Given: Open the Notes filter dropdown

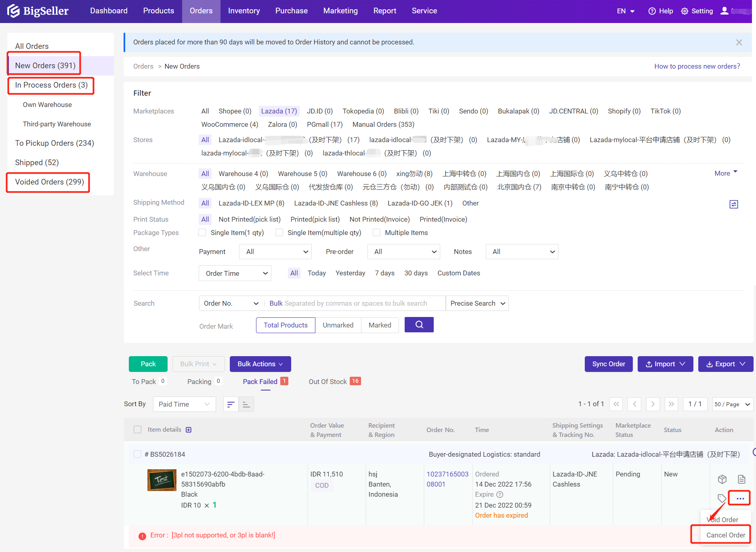Looking at the screenshot, I should tap(522, 252).
